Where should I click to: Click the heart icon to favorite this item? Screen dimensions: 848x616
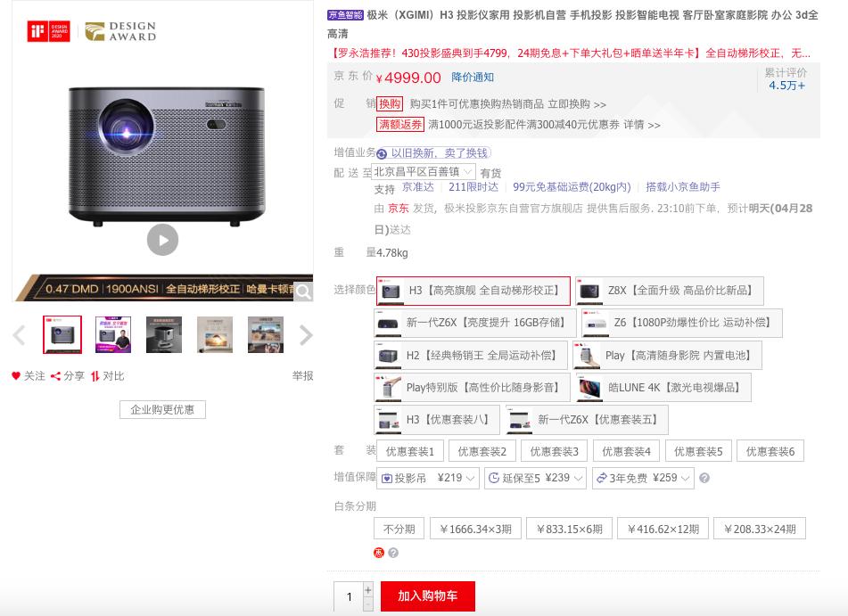click(x=15, y=375)
